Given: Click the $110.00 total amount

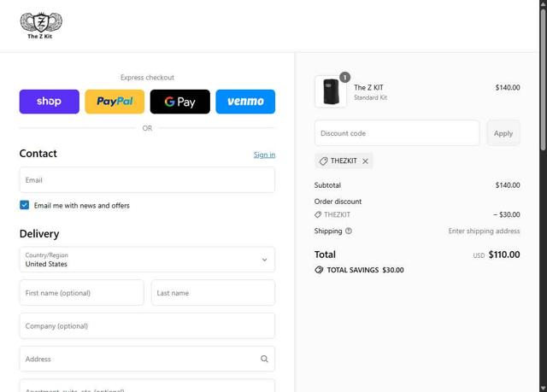Looking at the screenshot, I should pyautogui.click(x=504, y=255).
